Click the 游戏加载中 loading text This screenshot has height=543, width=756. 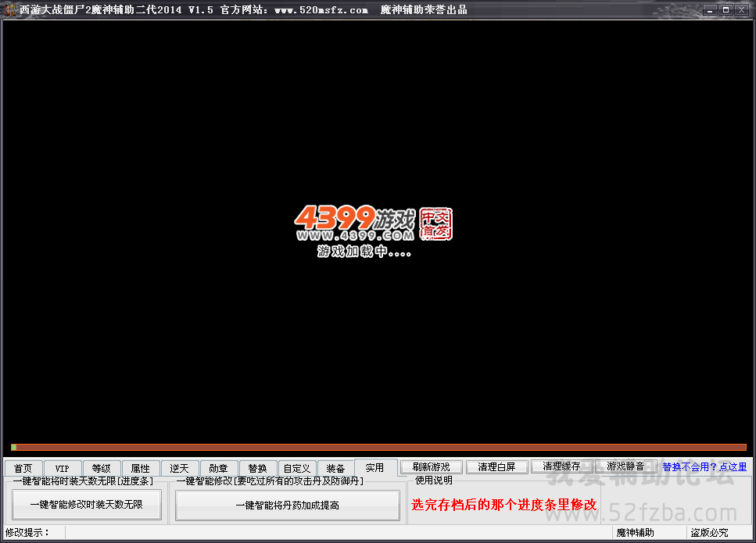[x=364, y=252]
